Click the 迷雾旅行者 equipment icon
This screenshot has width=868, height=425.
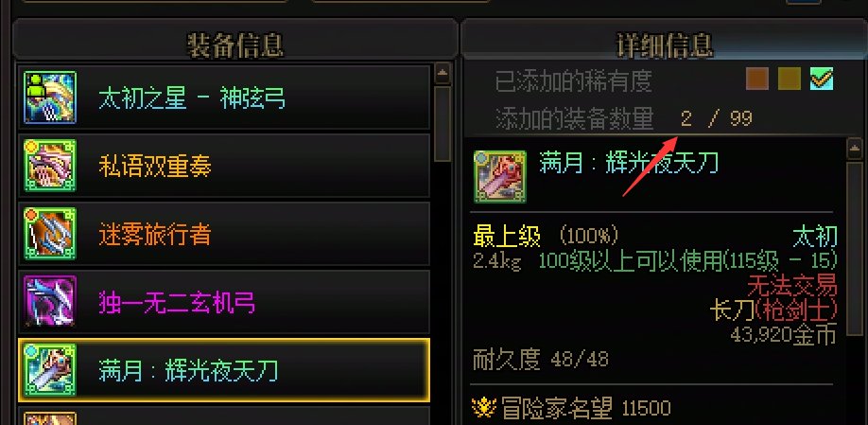pyautogui.click(x=50, y=233)
